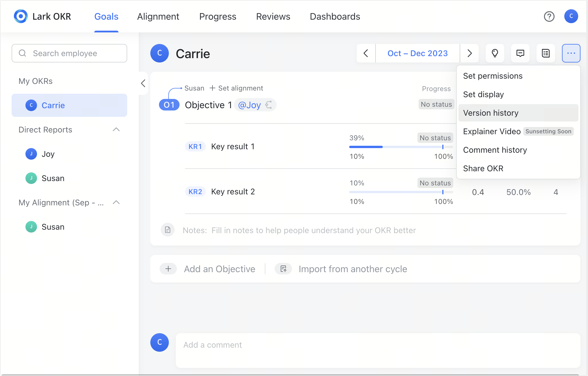The image size is (588, 376).
Task: Collapse the My Alignment section
Action: 116,202
